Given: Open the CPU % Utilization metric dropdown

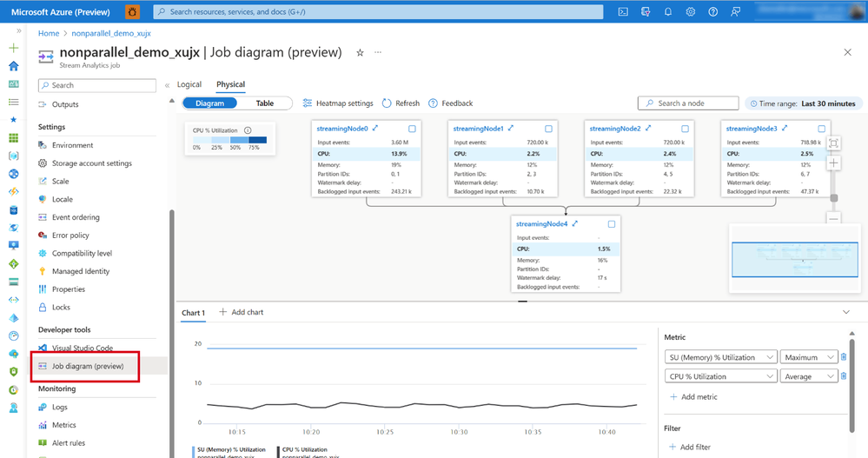Looking at the screenshot, I should click(721, 376).
